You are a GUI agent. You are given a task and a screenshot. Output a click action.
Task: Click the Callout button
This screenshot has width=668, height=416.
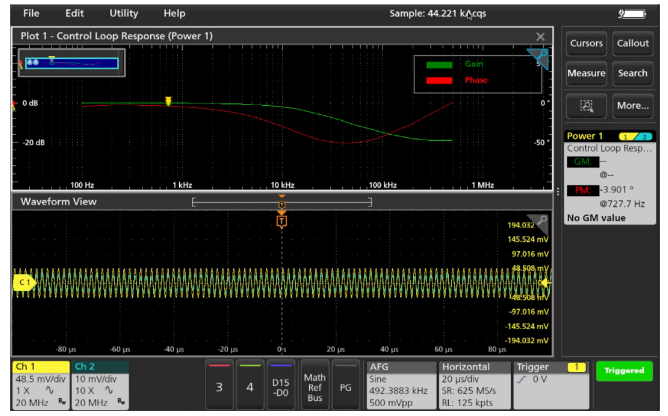pos(633,43)
